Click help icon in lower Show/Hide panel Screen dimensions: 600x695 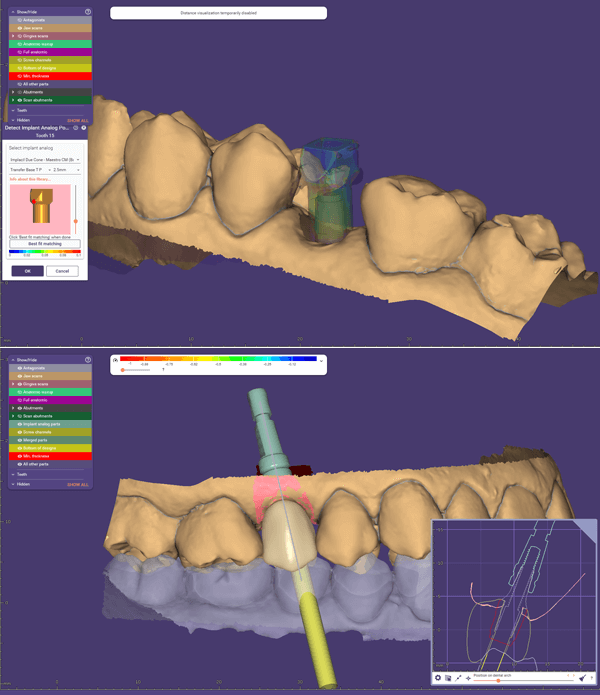(88, 359)
